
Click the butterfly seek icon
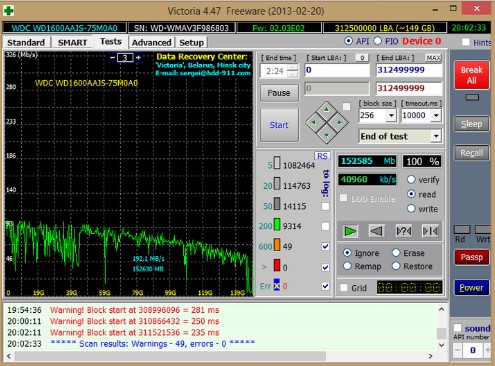(x=430, y=231)
